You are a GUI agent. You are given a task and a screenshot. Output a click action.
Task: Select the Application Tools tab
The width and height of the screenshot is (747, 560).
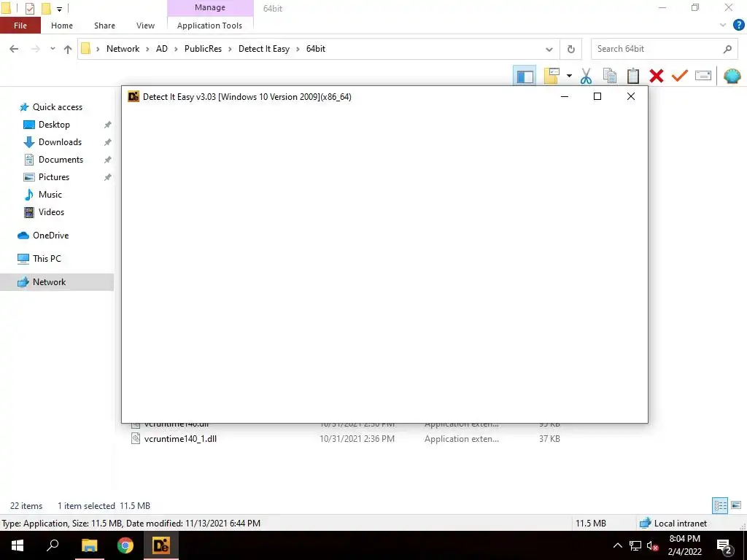click(209, 26)
